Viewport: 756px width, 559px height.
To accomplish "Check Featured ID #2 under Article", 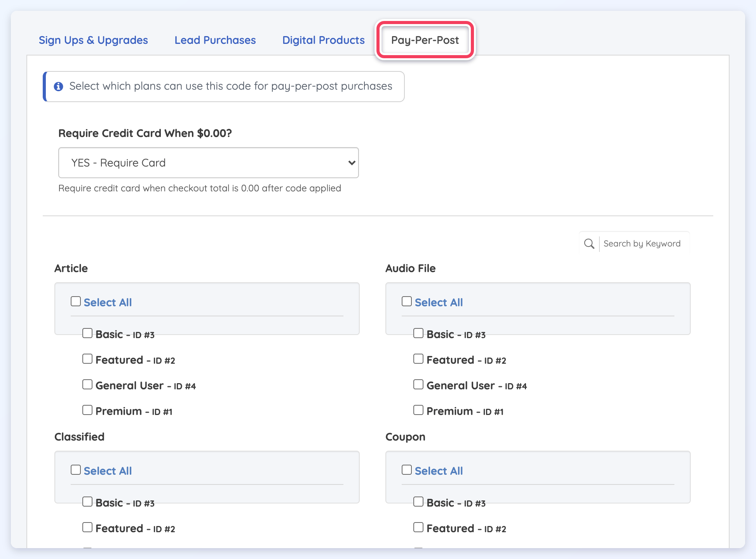I will 87,359.
